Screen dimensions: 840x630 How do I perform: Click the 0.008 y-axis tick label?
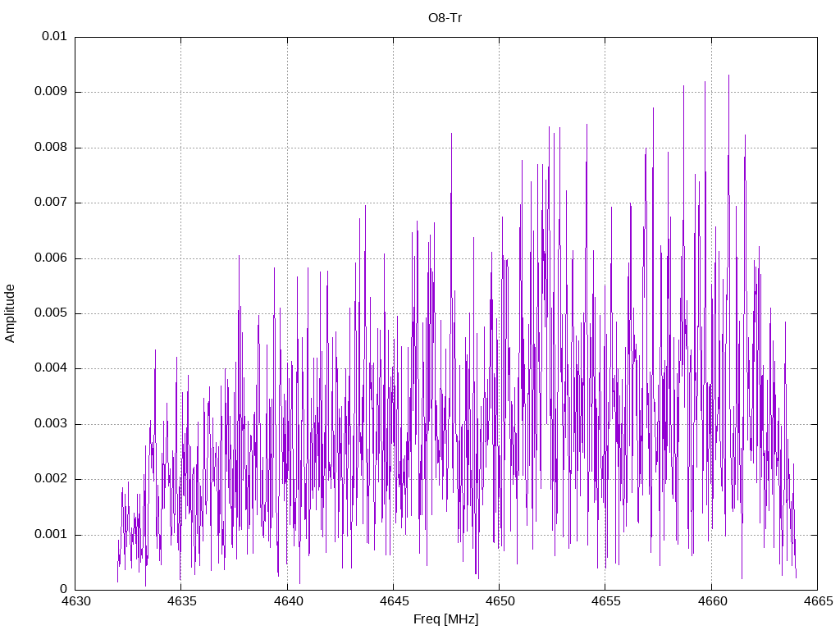pyautogui.click(x=52, y=147)
